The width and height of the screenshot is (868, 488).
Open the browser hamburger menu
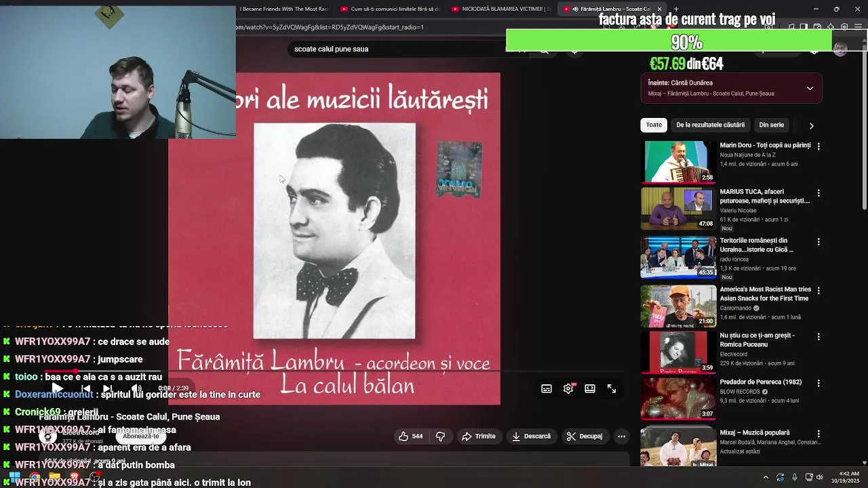click(858, 26)
